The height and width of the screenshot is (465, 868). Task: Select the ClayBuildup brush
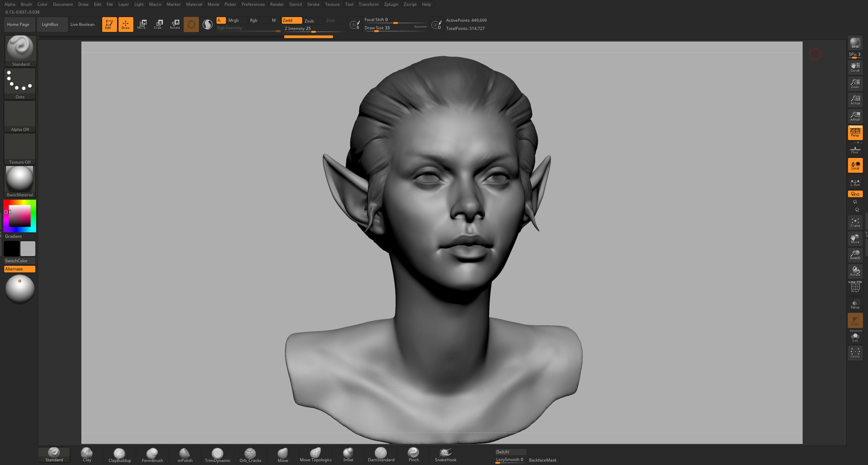(119, 455)
